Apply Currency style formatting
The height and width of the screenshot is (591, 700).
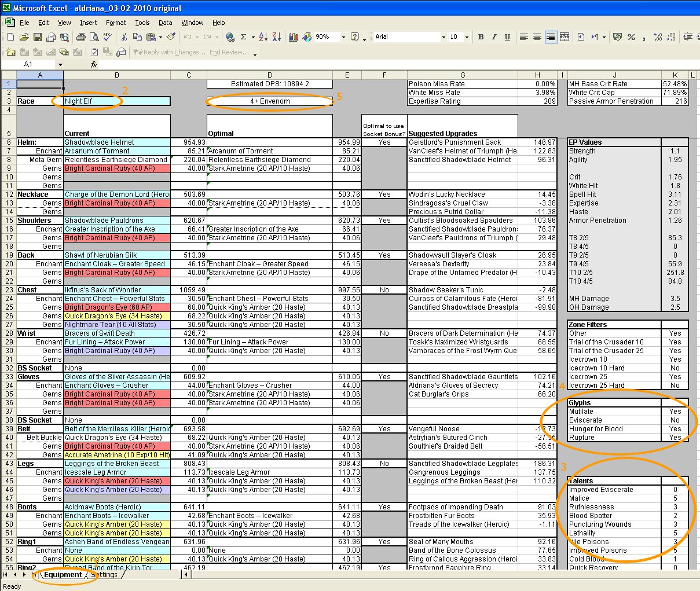tap(617, 37)
